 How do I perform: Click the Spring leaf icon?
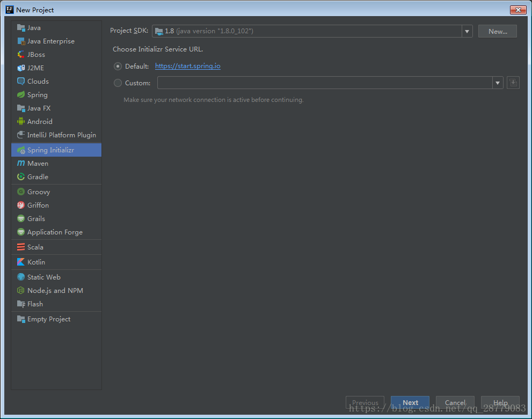coord(21,95)
